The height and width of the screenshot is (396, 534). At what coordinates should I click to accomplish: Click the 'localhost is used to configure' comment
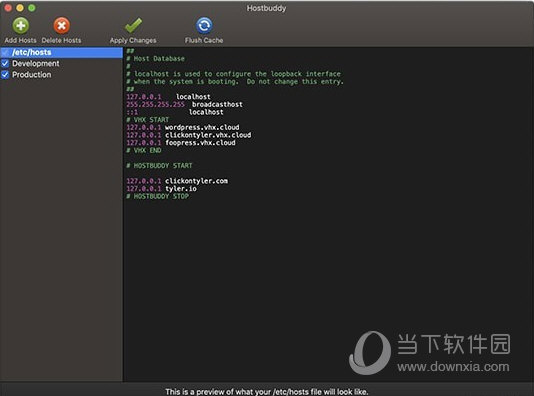coord(233,74)
